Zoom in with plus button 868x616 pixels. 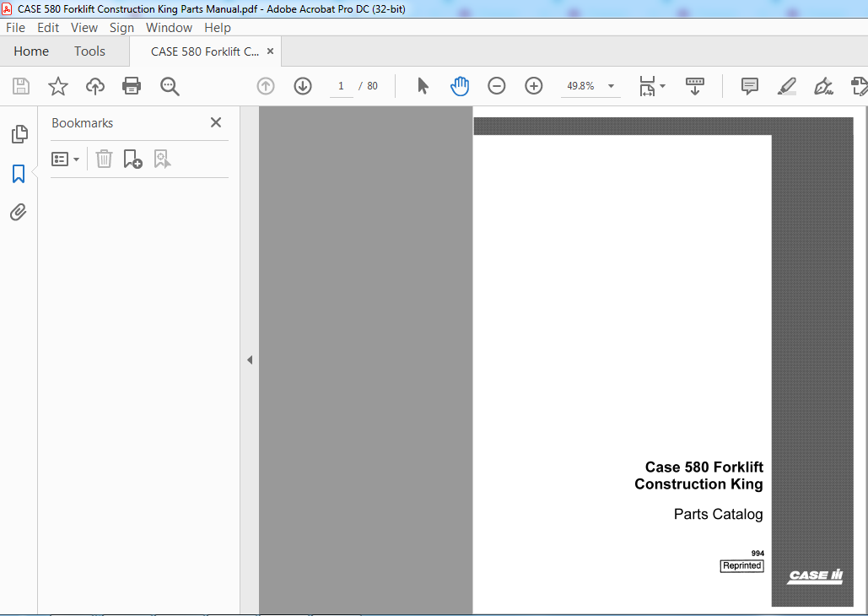pos(534,86)
